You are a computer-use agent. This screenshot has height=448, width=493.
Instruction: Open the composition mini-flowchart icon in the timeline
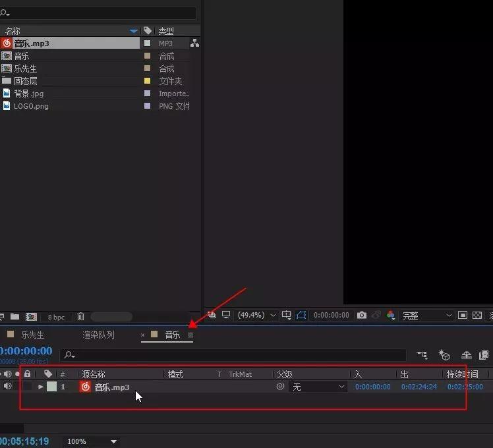click(422, 355)
